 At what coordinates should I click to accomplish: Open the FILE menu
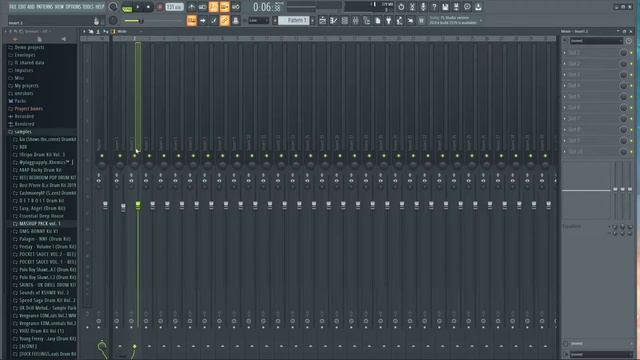pos(12,7)
